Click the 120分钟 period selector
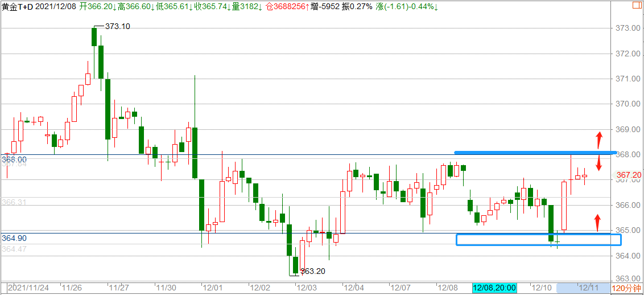This screenshot has height=295, width=644. pyautogui.click(x=625, y=288)
